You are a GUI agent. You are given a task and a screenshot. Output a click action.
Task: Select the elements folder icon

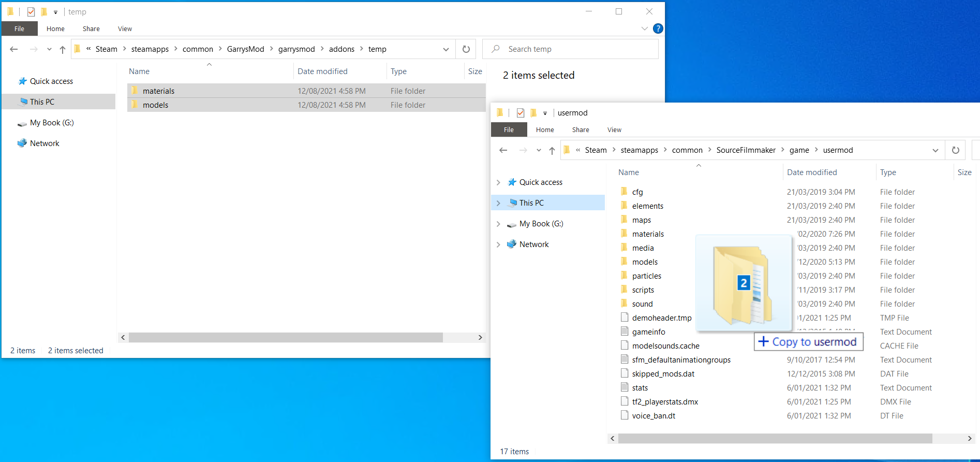pos(624,206)
